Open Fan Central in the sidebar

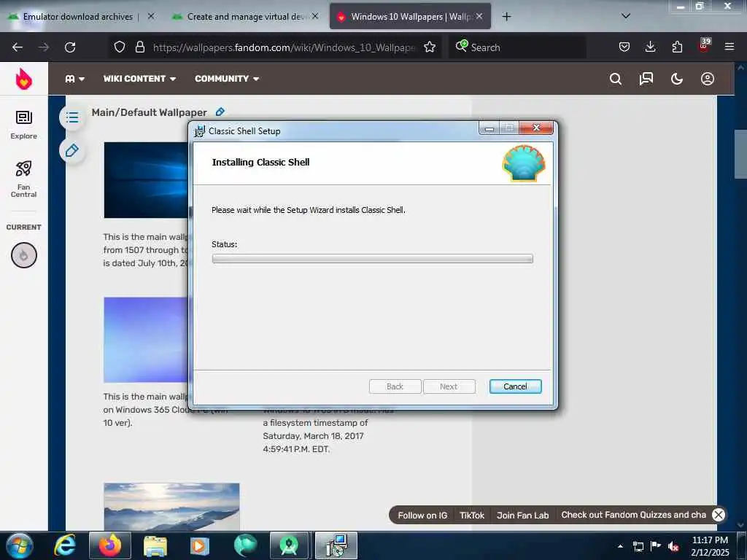(24, 179)
